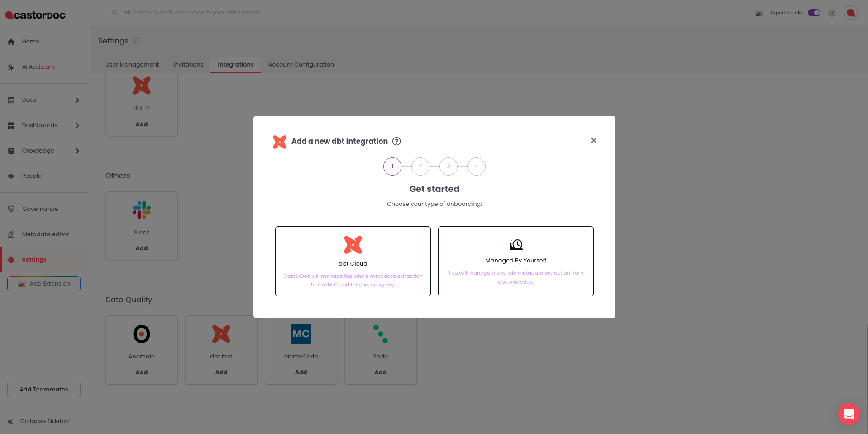The width and height of the screenshot is (868, 434).
Task: Toggle Expert mode switch
Action: point(814,13)
